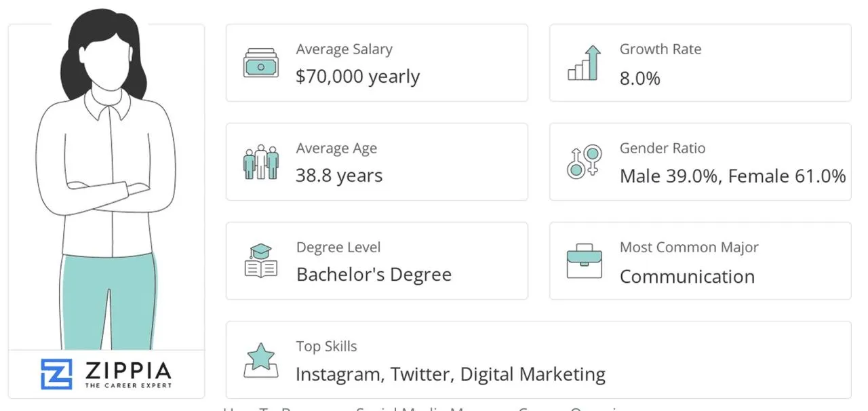This screenshot has width=868, height=411.
Task: Click the 8.0% growth rate value
Action: [x=639, y=78]
